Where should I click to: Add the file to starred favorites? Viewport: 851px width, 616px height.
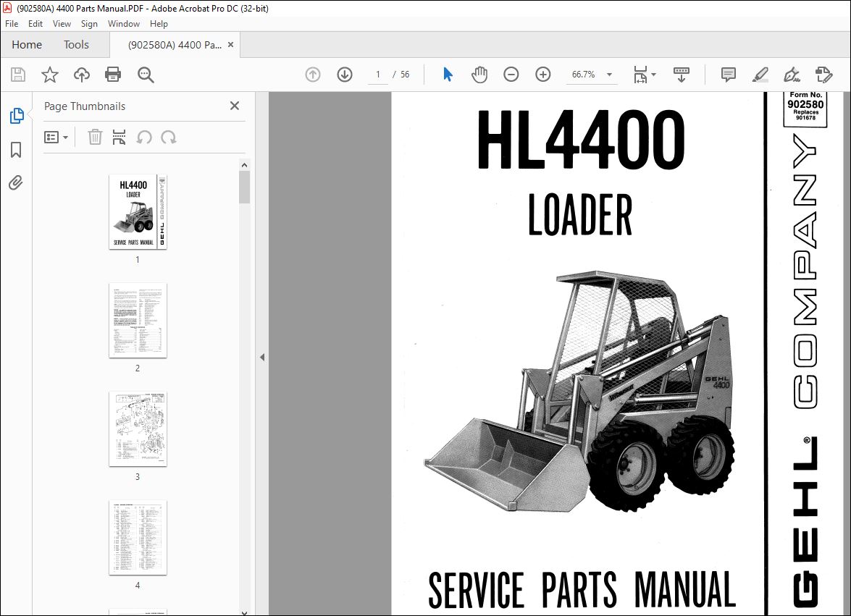pos(50,75)
